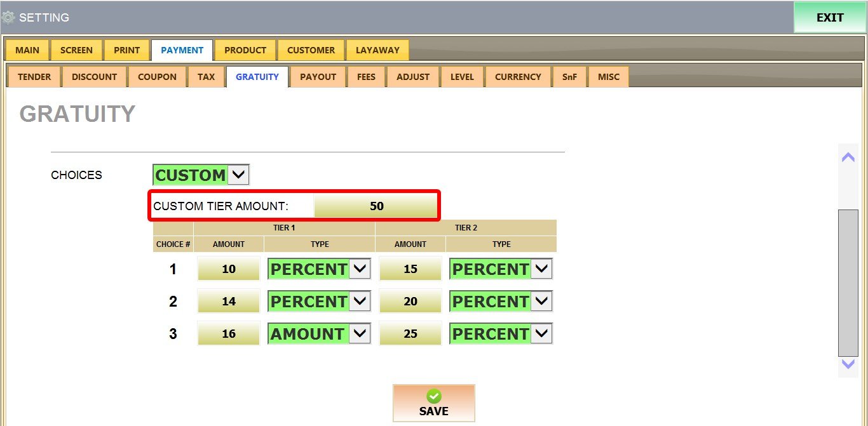Viewport: 868px width, 426px height.
Task: Click the EXIT button
Action: [x=830, y=18]
